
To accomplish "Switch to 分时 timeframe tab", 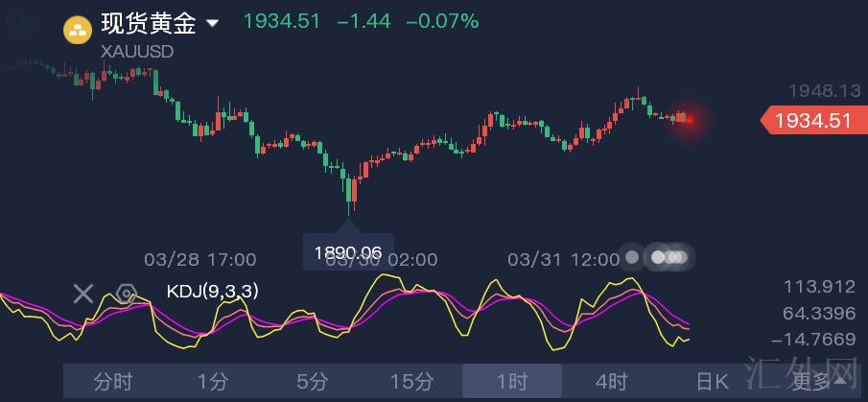I will [x=113, y=382].
